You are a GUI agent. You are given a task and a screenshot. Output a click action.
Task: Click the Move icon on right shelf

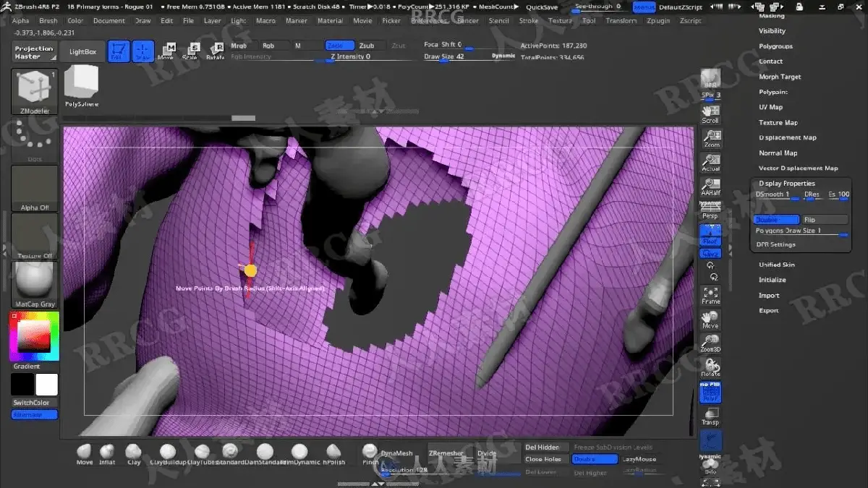711,320
